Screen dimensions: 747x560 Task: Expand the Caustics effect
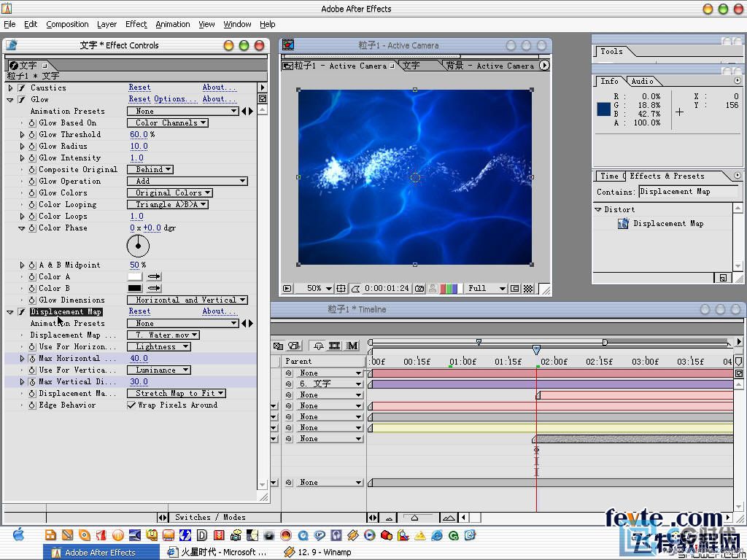click(x=10, y=87)
